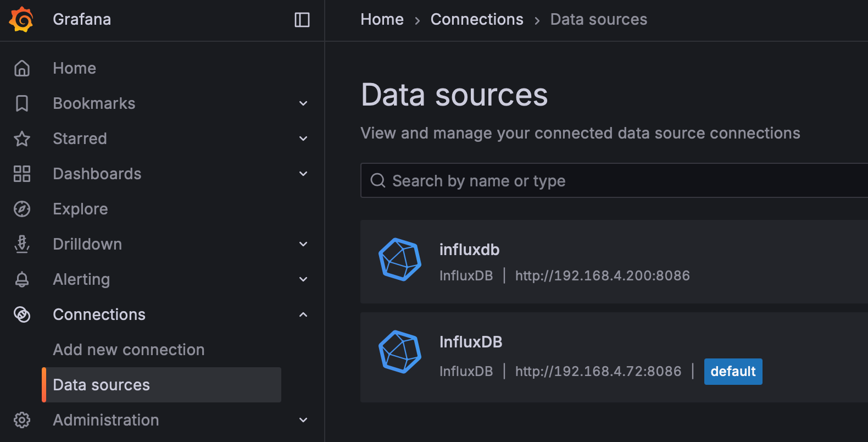Open the Add new connection page
Viewport: 868px width, 442px height.
tap(129, 350)
